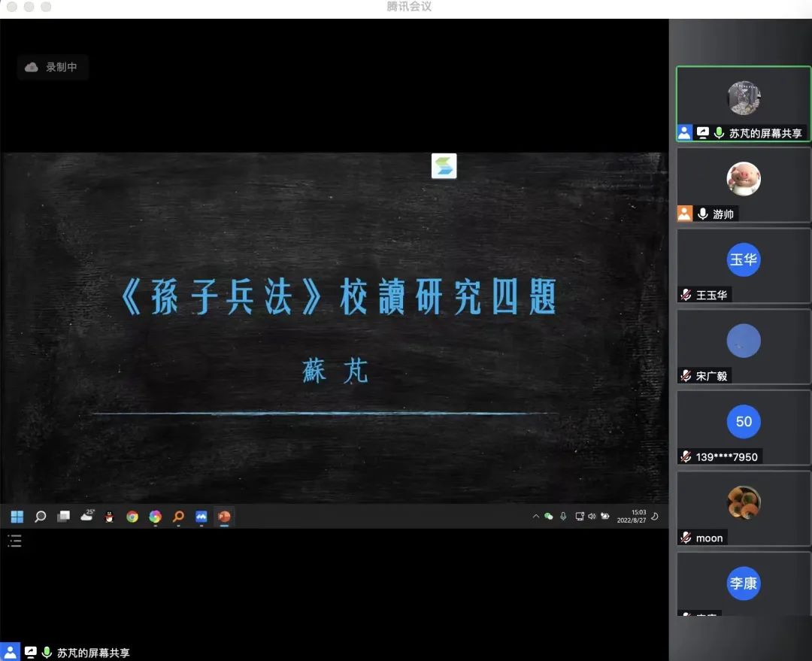Image resolution: width=812 pixels, height=661 pixels.
Task: Click the 李康 participant avatar
Action: [x=743, y=583]
